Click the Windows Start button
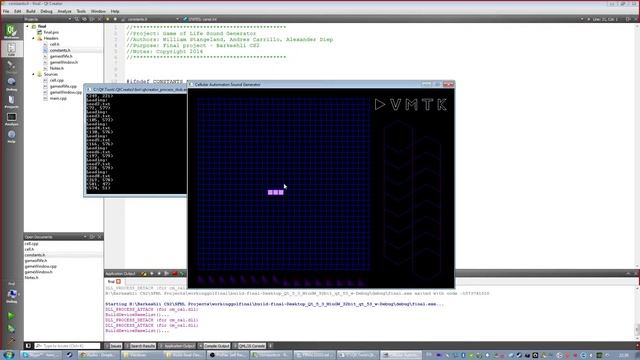Viewport: 640px width, 360px height. [8, 355]
